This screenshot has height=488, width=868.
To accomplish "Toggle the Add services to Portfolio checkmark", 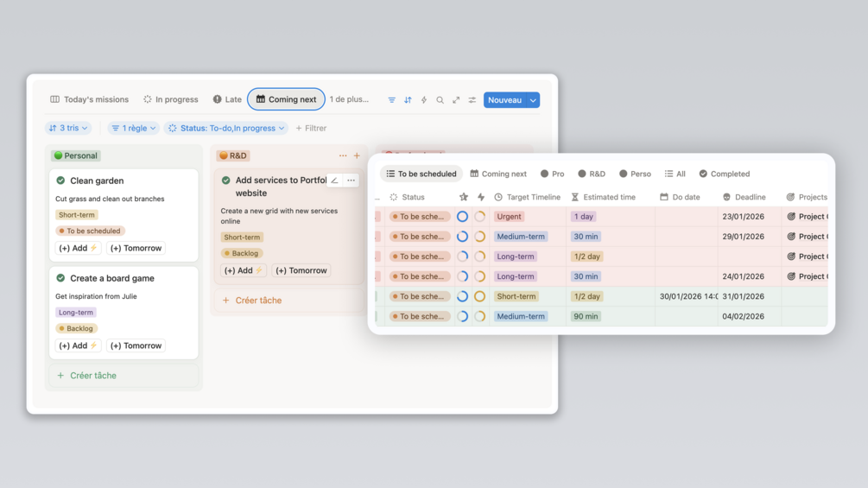I will click(226, 181).
